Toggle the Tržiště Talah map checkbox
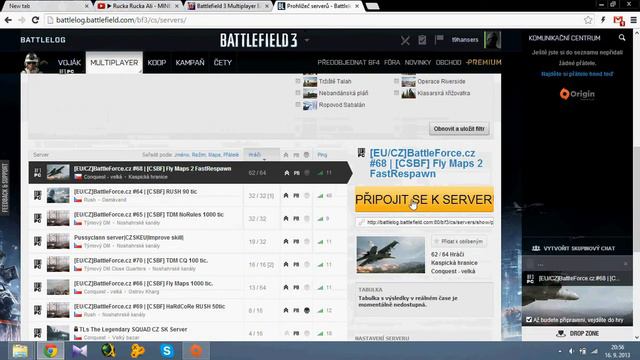The image size is (640, 360). tap(298, 81)
